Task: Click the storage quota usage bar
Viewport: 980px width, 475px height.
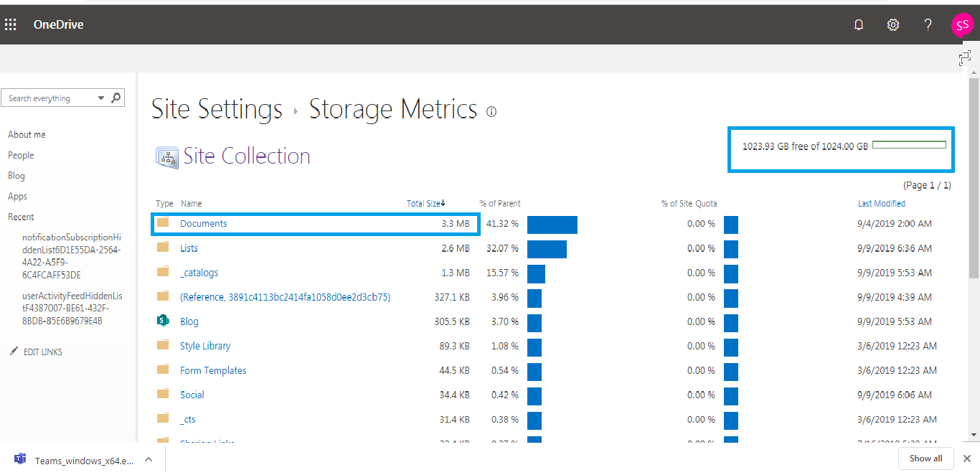Action: tap(909, 145)
